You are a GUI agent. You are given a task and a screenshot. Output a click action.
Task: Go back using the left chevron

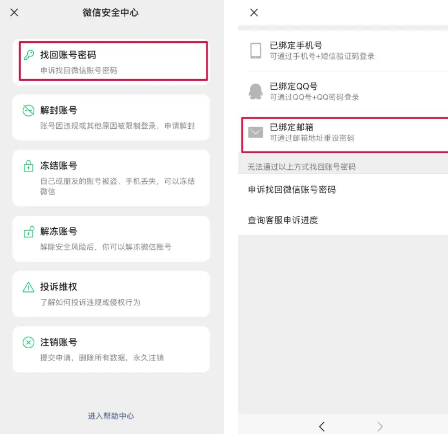(322, 426)
